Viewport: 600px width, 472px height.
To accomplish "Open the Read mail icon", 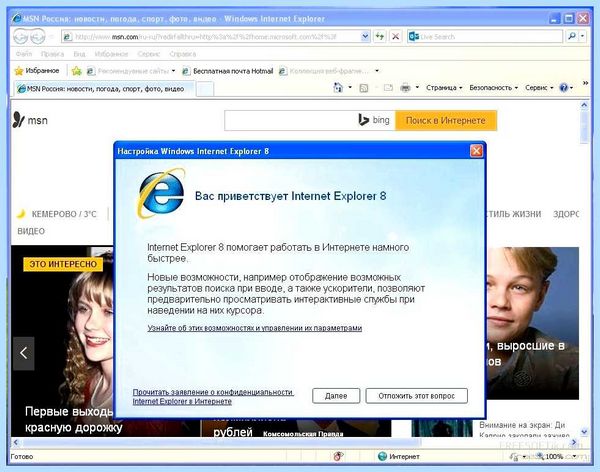I will click(388, 88).
